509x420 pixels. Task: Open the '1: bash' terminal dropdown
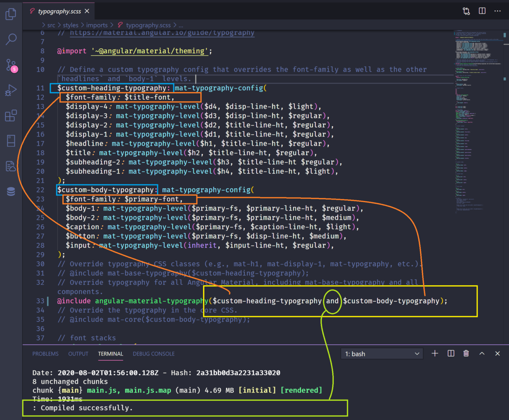pos(382,353)
